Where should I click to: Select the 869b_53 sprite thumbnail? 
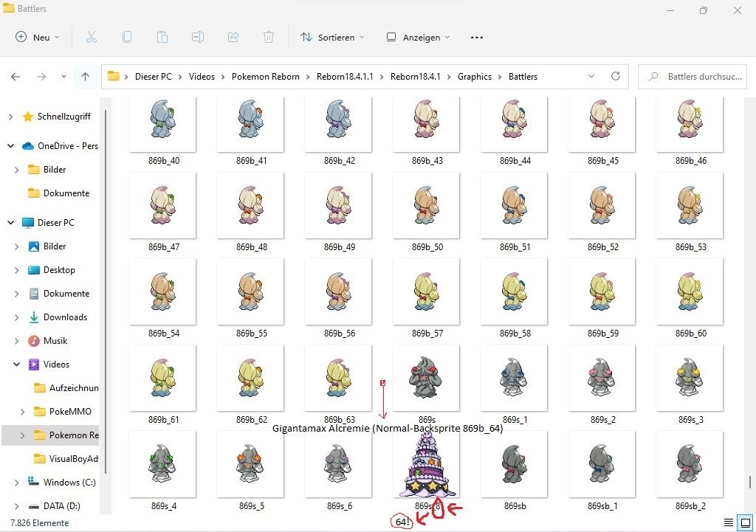point(690,205)
